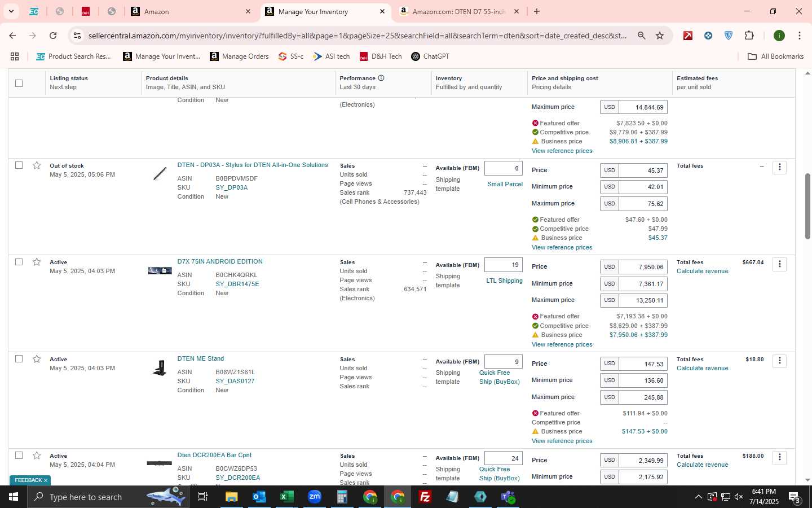Viewport: 812px width, 508px height.
Task: Open Calculator from the taskbar
Action: tap(342, 497)
